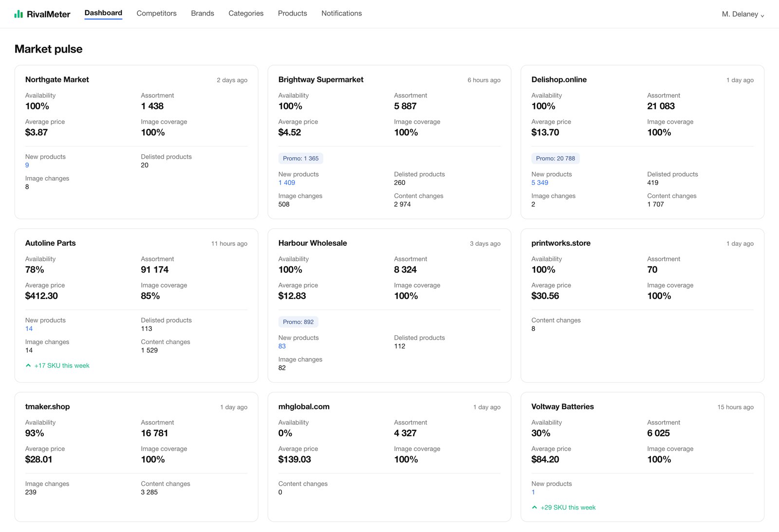Screen dimensions: 779x532
Task: Click the green up-arrow on +29 SKU this week
Action: [x=535, y=507]
